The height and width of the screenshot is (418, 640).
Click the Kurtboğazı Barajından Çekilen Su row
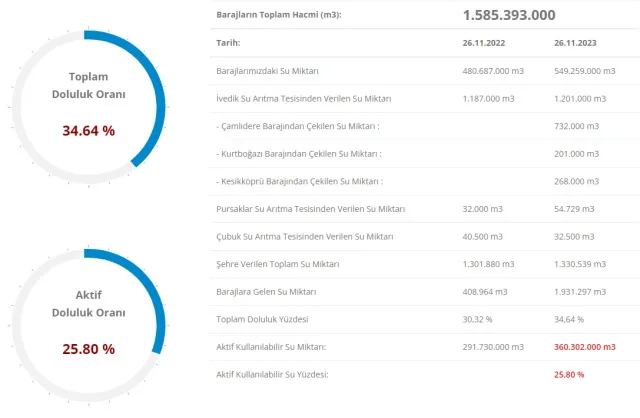tap(424, 154)
